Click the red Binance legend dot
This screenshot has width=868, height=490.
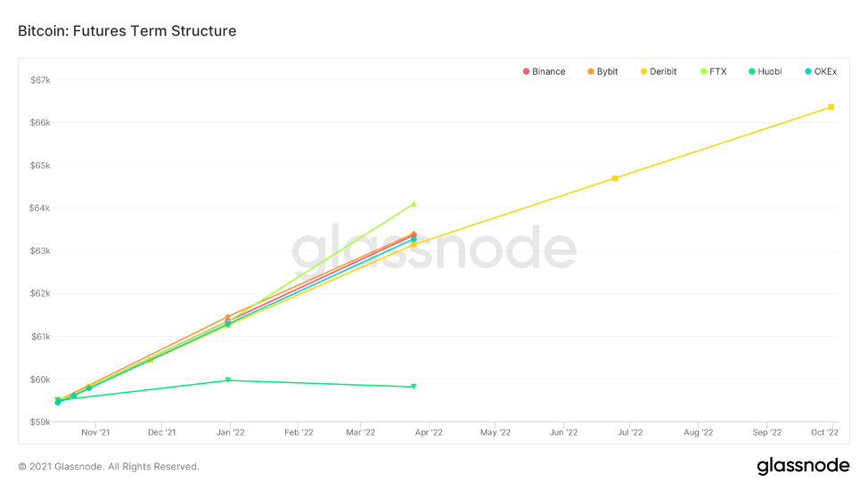click(527, 71)
